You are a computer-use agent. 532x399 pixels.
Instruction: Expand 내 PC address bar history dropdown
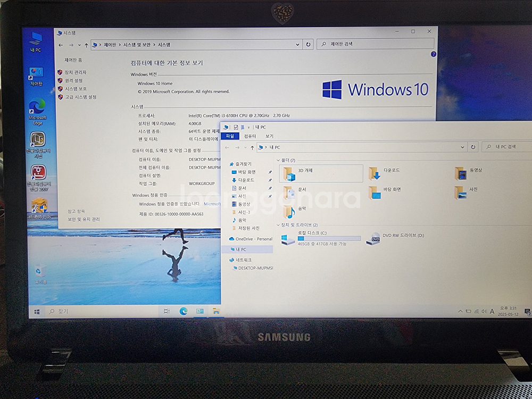(462, 147)
